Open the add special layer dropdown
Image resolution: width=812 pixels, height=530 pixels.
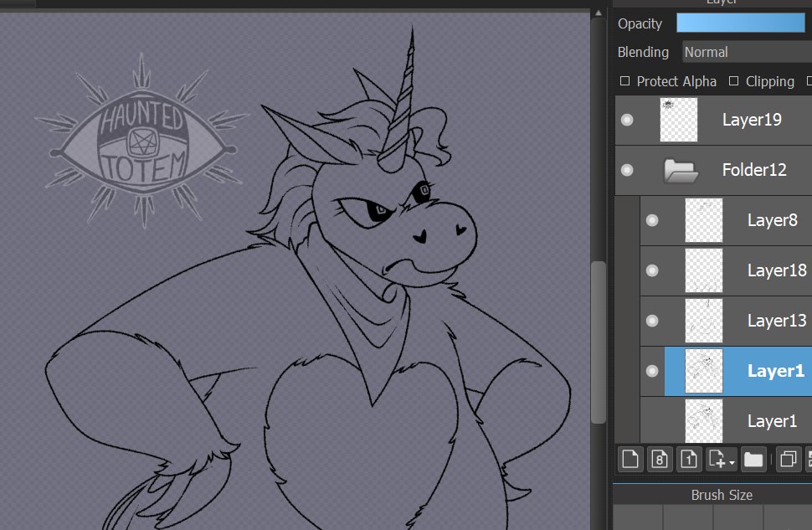(x=722, y=459)
